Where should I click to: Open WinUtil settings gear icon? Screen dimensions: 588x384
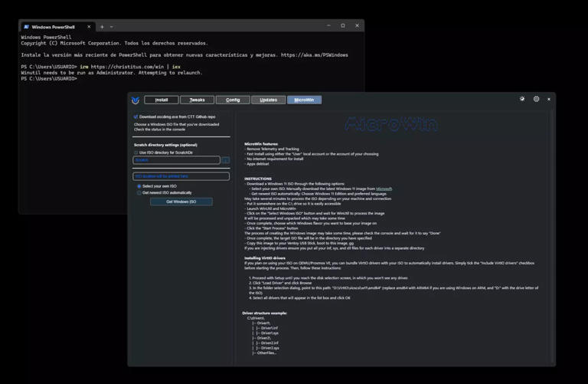[536, 99]
